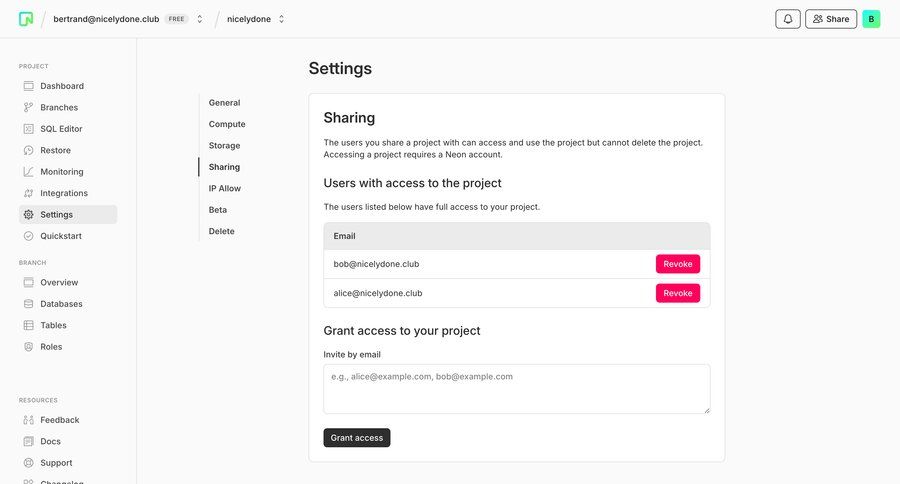Open the IP Allow settings tab
The height and width of the screenshot is (484, 900).
225,188
